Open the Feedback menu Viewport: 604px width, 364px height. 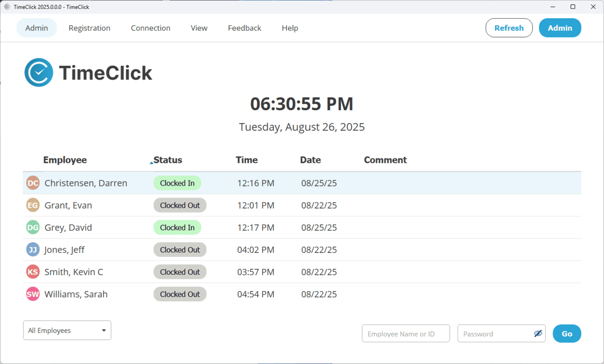click(244, 28)
